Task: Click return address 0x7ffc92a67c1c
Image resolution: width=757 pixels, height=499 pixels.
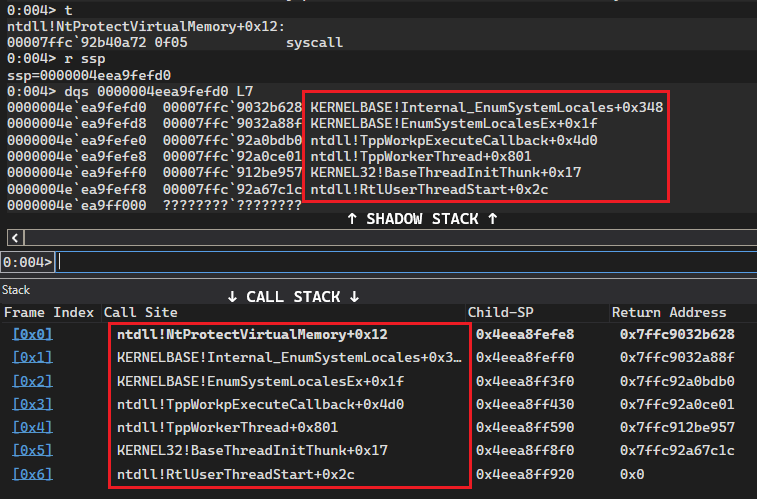Action: pyautogui.click(x=677, y=450)
